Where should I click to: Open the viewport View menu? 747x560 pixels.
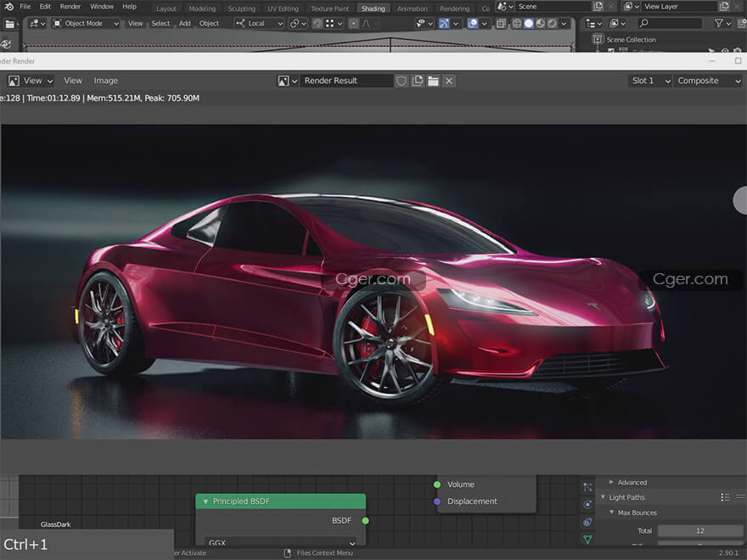click(x=135, y=24)
